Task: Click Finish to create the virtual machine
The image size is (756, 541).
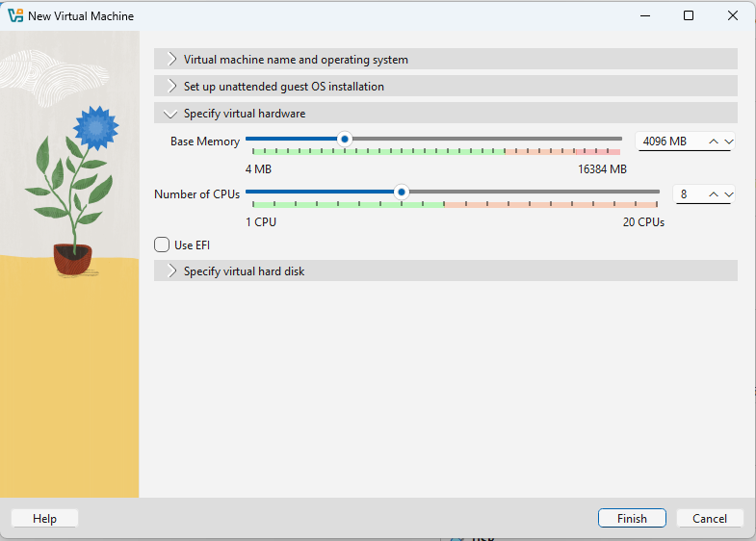Action: tap(632, 519)
